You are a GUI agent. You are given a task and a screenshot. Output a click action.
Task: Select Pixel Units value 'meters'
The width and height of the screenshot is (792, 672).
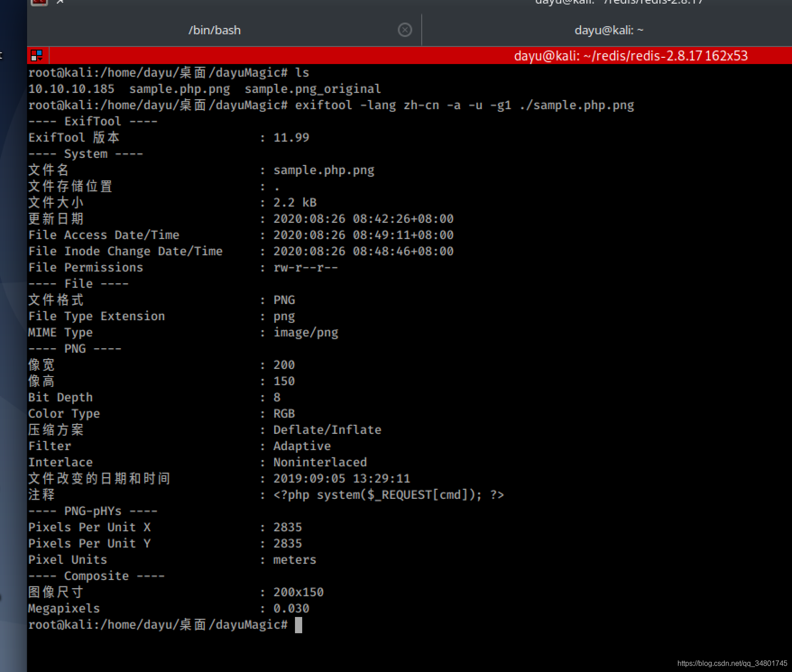[295, 560]
